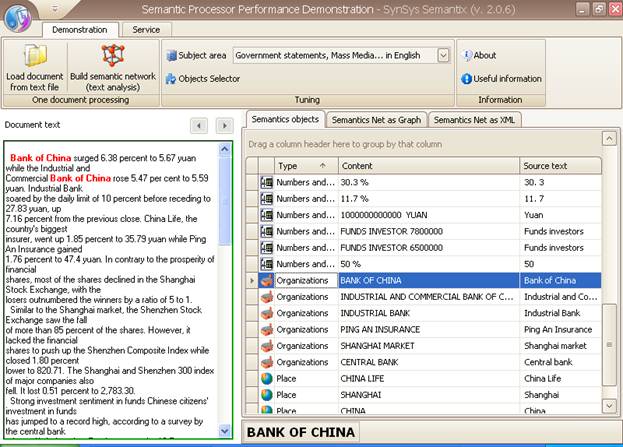Open the About dialog

tap(480, 55)
